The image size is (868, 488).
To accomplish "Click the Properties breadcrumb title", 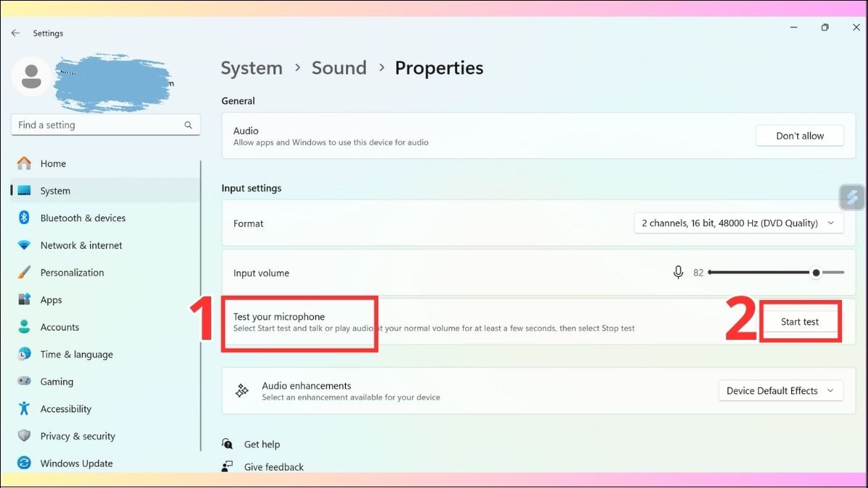I will [439, 68].
